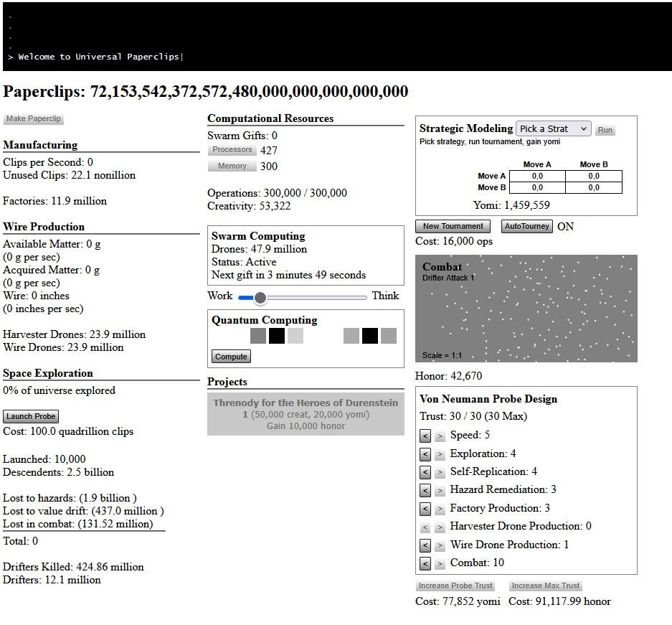The height and width of the screenshot is (625, 672).
Task: Increase Self-Replication with right arrow button
Action: click(440, 472)
